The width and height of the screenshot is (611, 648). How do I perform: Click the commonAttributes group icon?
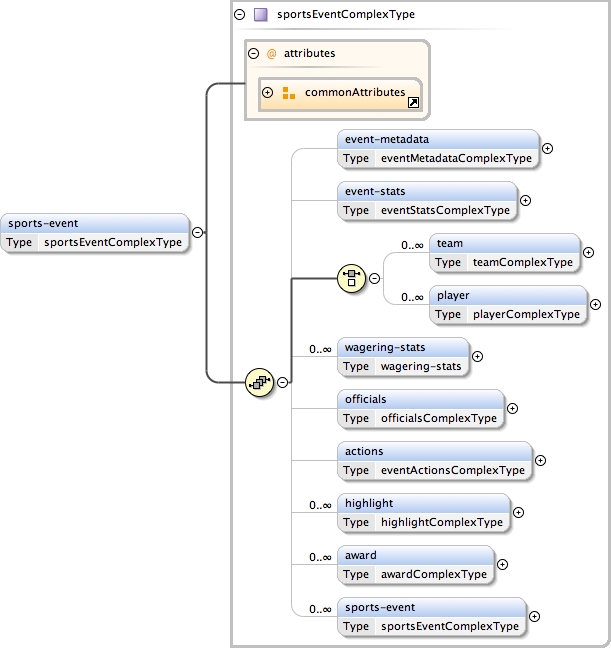pyautogui.click(x=288, y=93)
